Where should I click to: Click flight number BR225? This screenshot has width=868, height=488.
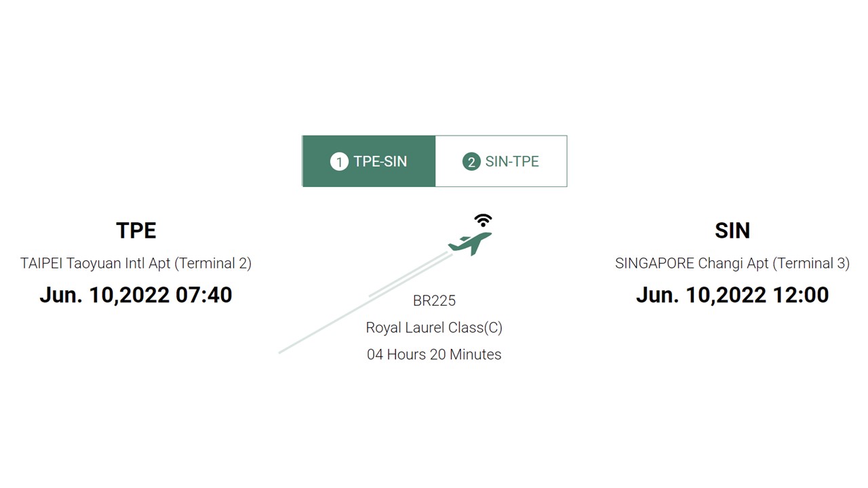point(434,301)
